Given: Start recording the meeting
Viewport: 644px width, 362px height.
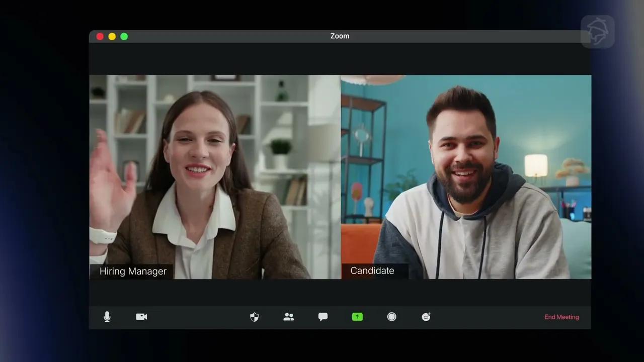Looking at the screenshot, I should [392, 317].
